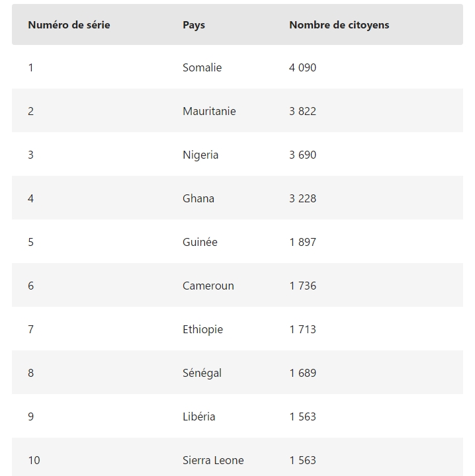Image resolution: width=475 pixels, height=476 pixels.
Task: Select the Nigeria table entry
Action: pyautogui.click(x=200, y=155)
